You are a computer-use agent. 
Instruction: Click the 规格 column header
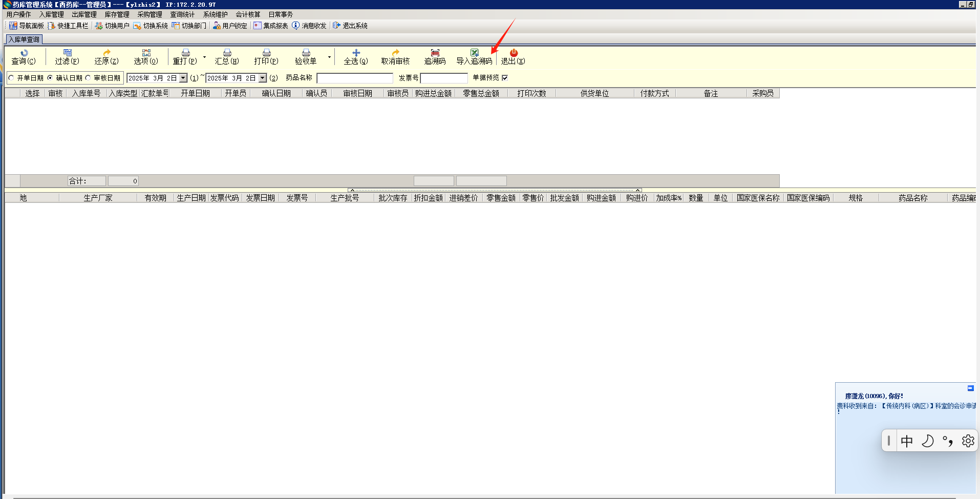(856, 198)
